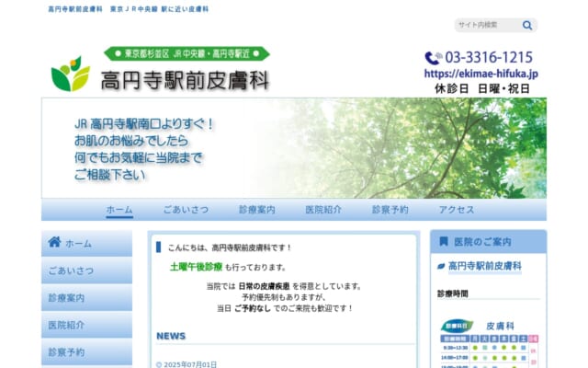Click the clock icon beside 2025年07月01日
This screenshot has width=588, height=368.
pos(159,364)
